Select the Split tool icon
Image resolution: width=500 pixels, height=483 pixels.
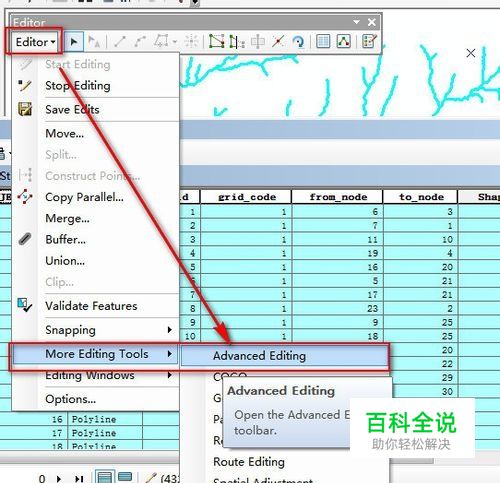point(278,41)
